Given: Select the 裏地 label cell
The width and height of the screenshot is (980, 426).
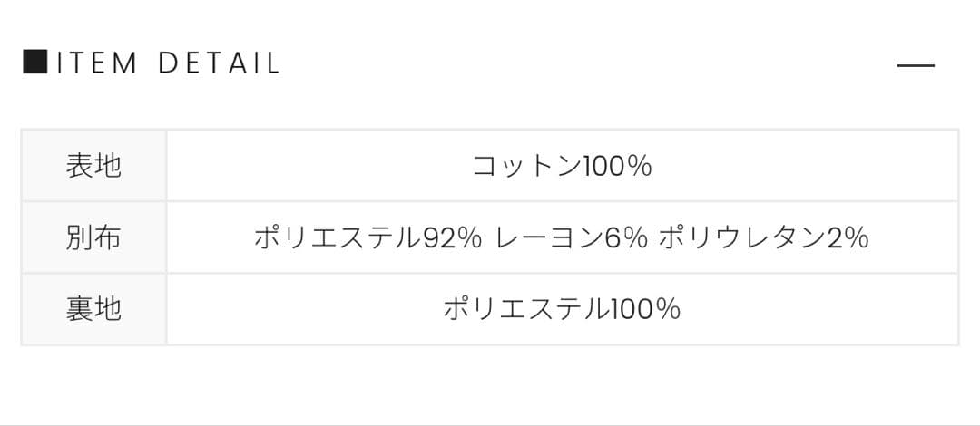Looking at the screenshot, I should (93, 309).
